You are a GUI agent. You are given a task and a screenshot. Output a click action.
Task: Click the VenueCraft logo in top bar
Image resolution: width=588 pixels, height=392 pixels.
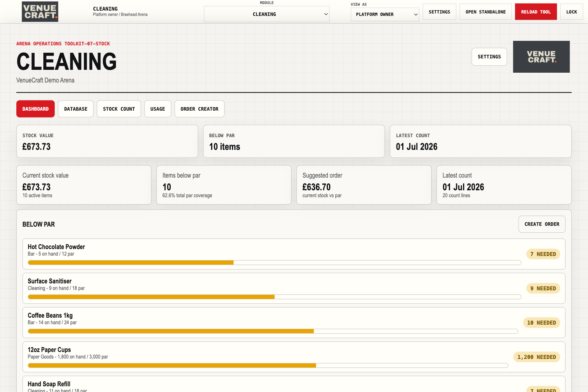(40, 11)
